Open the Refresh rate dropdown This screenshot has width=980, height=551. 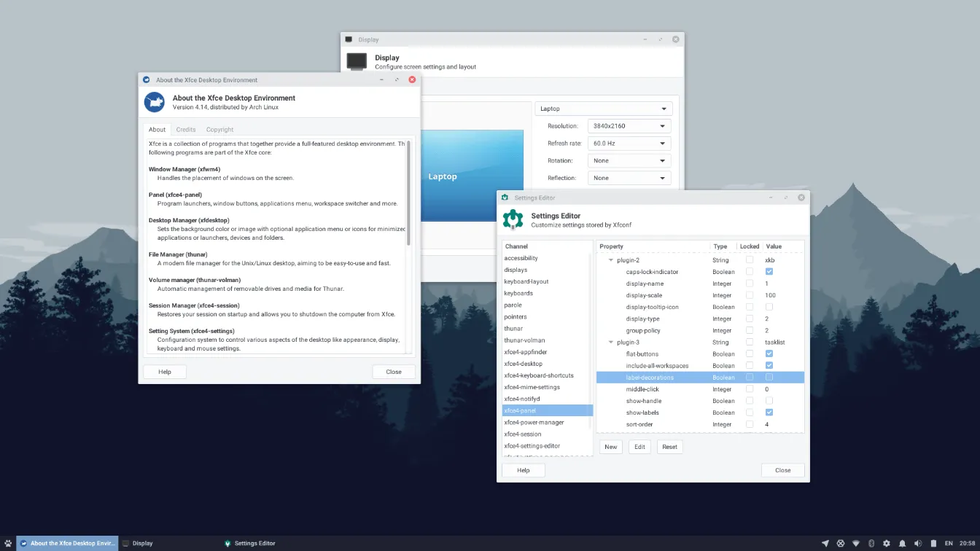click(x=629, y=143)
